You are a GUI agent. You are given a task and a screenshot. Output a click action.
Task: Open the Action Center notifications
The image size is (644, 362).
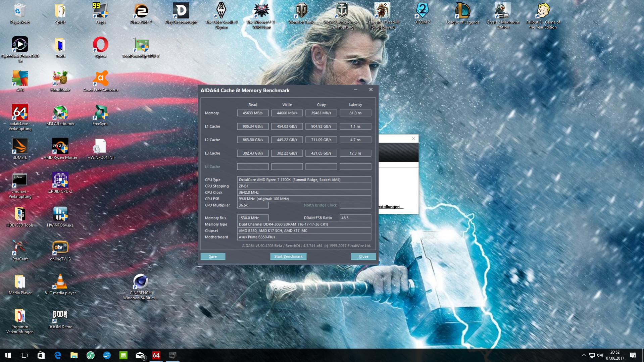coord(633,355)
